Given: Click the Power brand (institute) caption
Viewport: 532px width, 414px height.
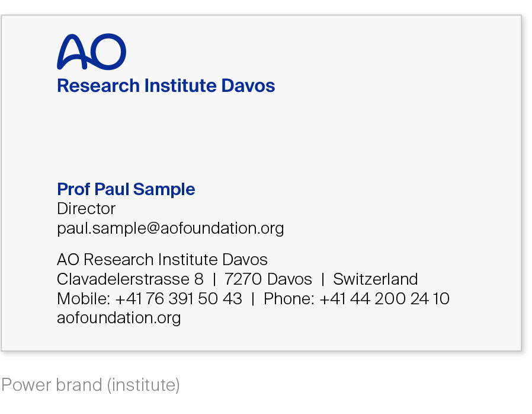Looking at the screenshot, I should point(90,386).
